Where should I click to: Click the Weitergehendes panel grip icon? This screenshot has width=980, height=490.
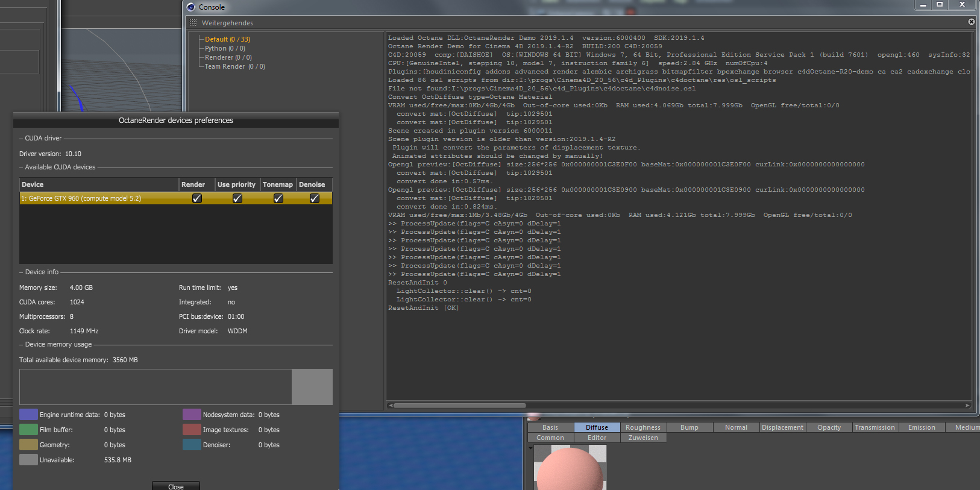193,22
